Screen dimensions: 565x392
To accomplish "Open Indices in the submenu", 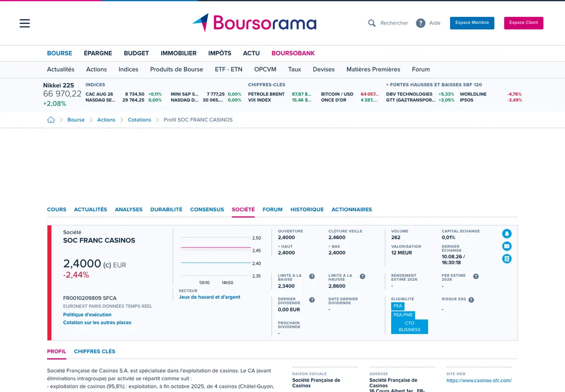I will [129, 69].
